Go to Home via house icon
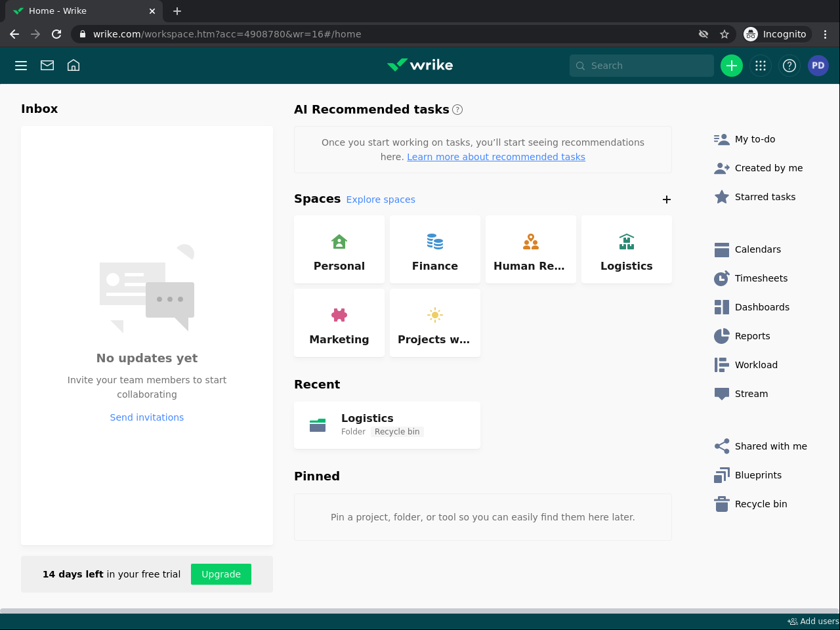Screen dimensions: 840x630 pos(73,66)
